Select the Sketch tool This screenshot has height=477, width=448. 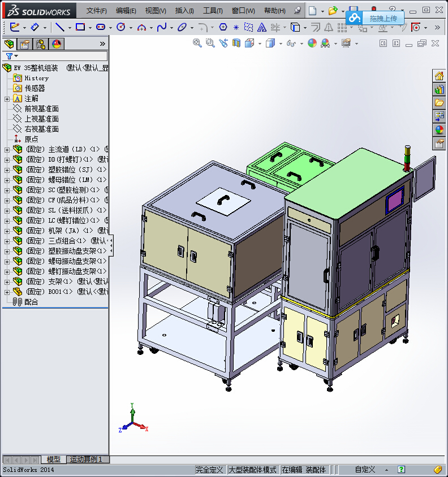[x=15, y=27]
